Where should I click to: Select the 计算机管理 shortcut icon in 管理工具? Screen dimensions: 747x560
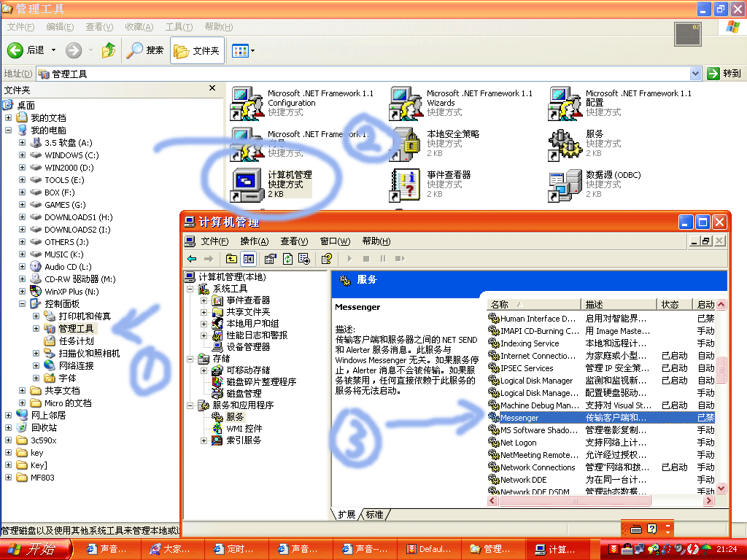(x=247, y=184)
